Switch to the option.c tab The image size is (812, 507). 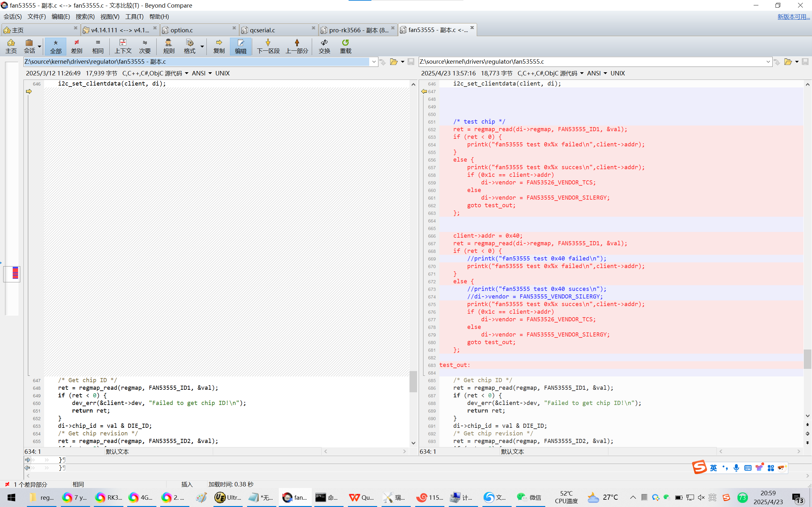[181, 30]
